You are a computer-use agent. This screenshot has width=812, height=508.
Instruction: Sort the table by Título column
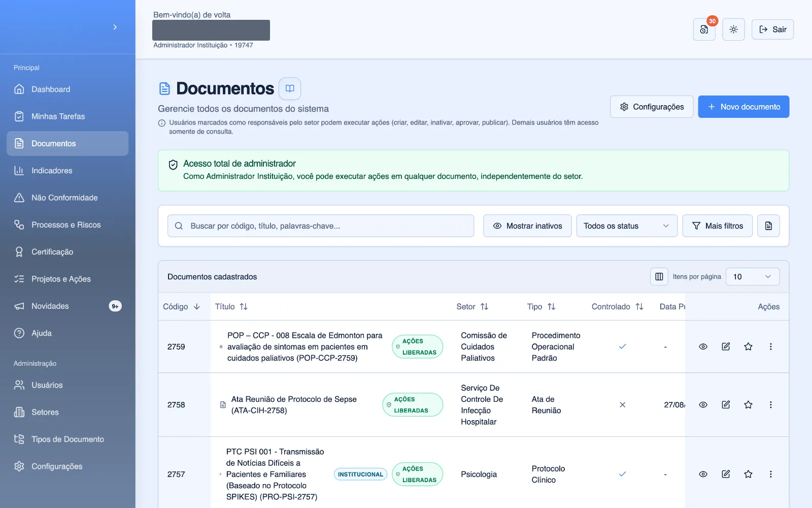point(231,306)
